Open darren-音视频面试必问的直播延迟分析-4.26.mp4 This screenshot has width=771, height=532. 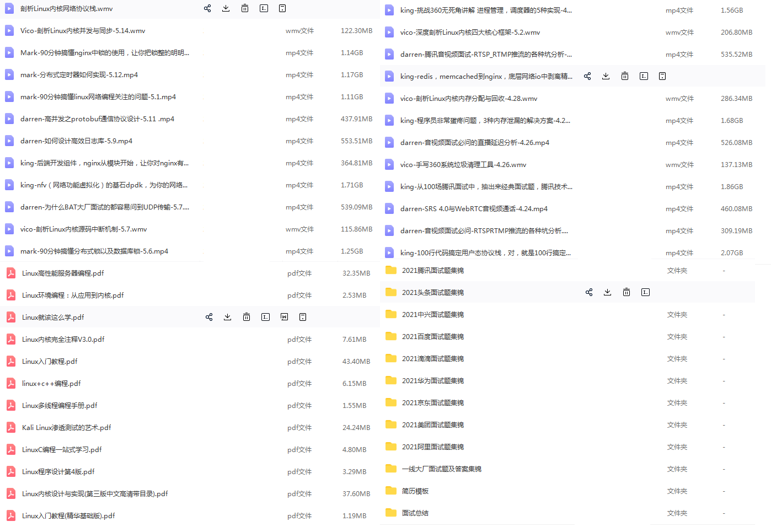coord(475,142)
